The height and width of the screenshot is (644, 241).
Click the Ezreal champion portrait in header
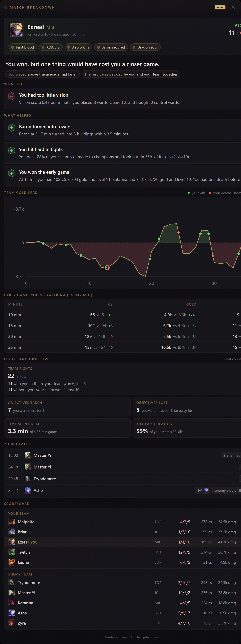16,29
